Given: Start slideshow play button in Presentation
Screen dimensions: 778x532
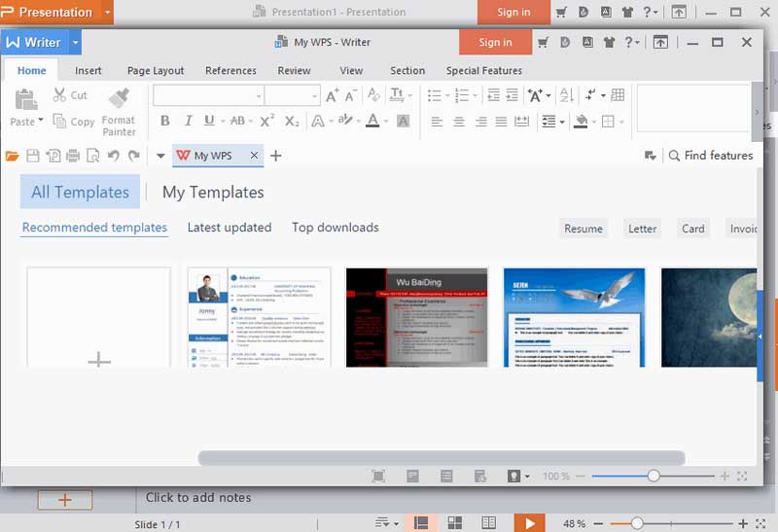Looking at the screenshot, I should 529,523.
